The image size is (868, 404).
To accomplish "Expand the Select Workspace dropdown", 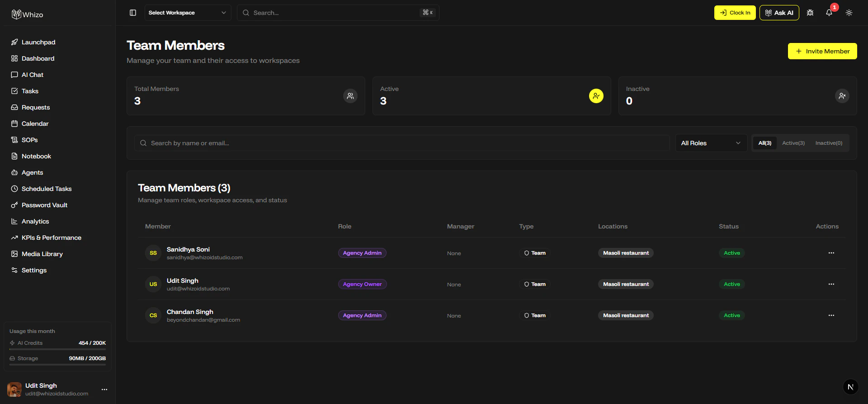I will (x=188, y=13).
